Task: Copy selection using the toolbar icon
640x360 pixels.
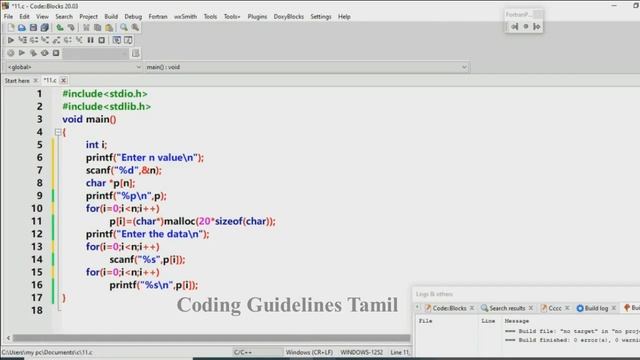Action: pyautogui.click(x=97, y=27)
